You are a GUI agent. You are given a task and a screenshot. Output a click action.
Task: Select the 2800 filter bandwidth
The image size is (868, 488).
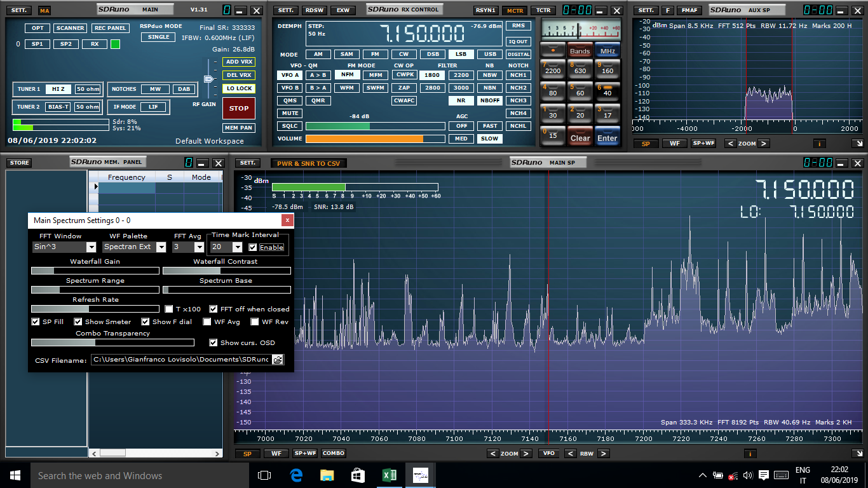(431, 88)
